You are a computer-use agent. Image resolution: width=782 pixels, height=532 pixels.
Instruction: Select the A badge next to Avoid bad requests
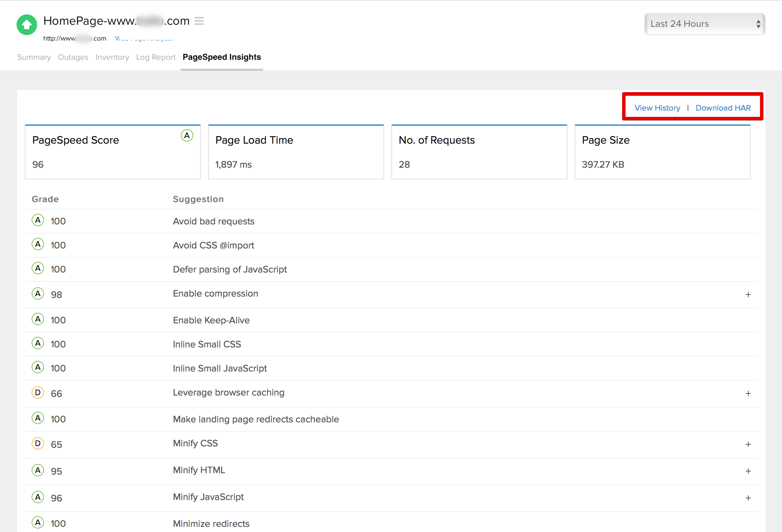pos(38,220)
